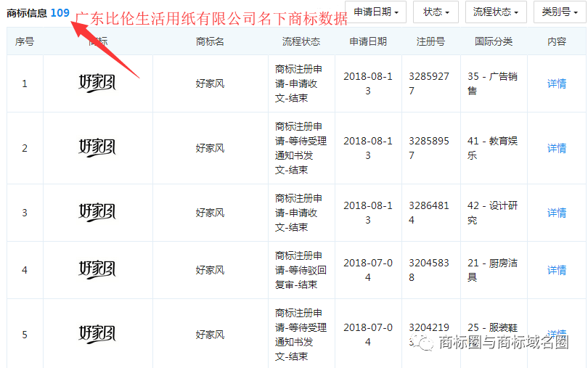The image size is (588, 368).
Task: Click the 序号 column header
Action: 25,41
